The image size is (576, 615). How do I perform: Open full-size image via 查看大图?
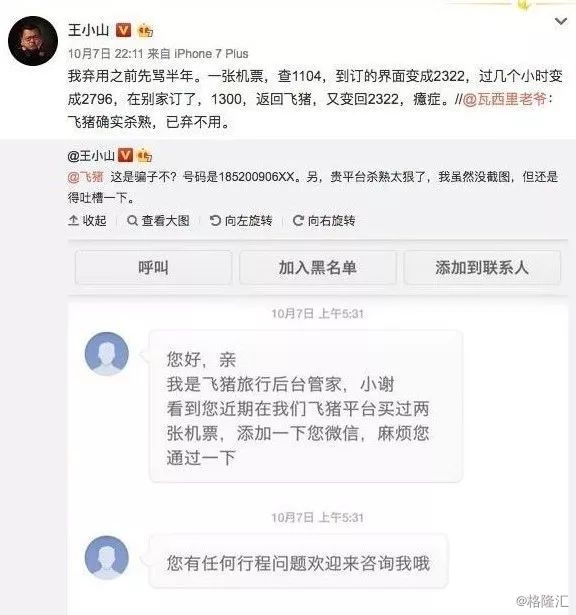point(158,220)
